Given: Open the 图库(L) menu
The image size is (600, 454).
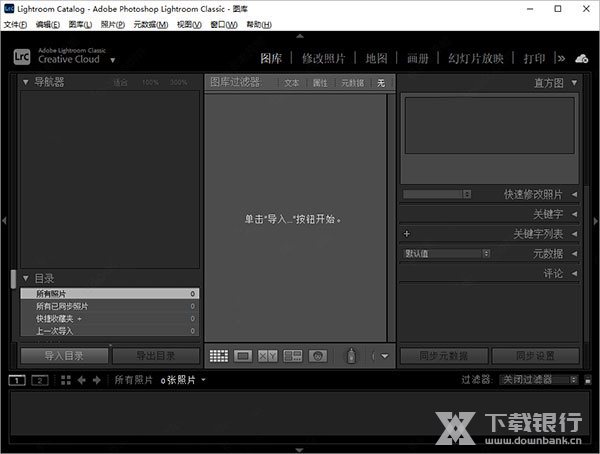Looking at the screenshot, I should tap(80, 24).
